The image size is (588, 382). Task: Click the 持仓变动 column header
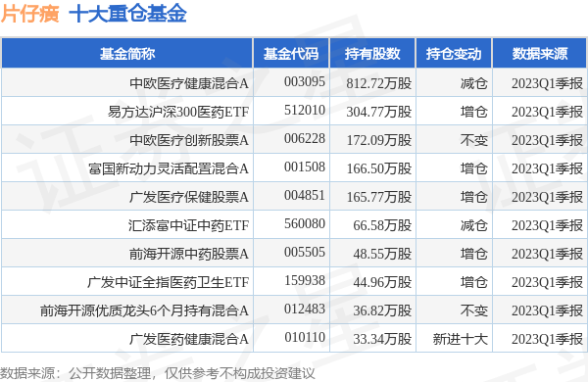click(x=454, y=54)
